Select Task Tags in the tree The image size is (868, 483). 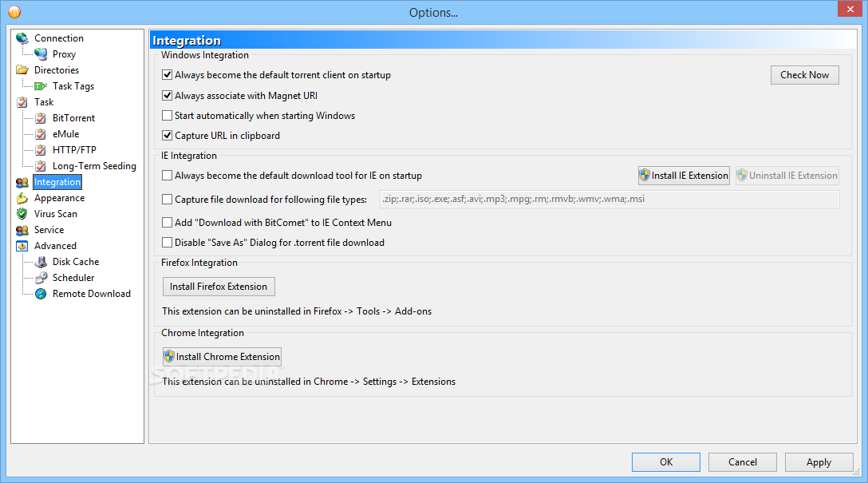73,86
